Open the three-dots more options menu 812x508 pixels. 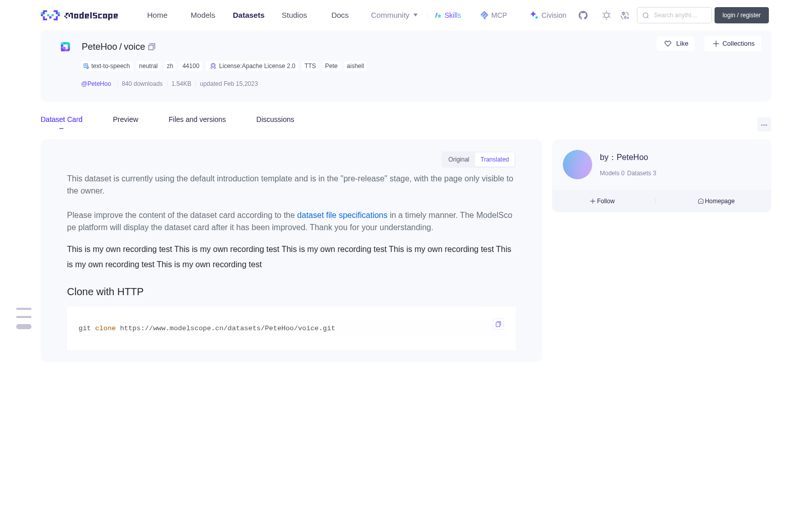(764, 124)
